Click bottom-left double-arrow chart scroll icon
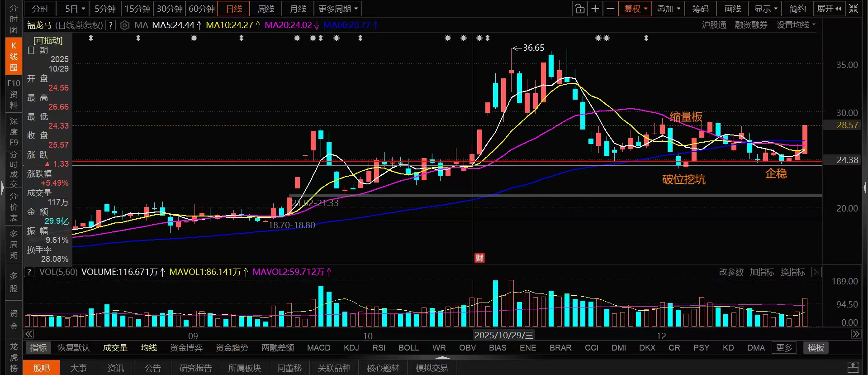Screen dimensions: 868x375 click(29, 334)
